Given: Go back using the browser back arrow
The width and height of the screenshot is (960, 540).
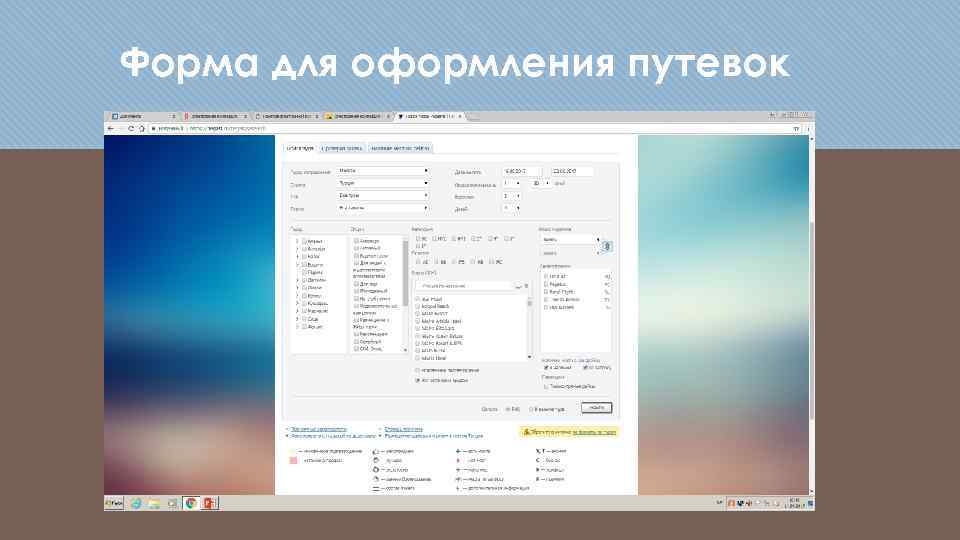Looking at the screenshot, I should point(111,129).
